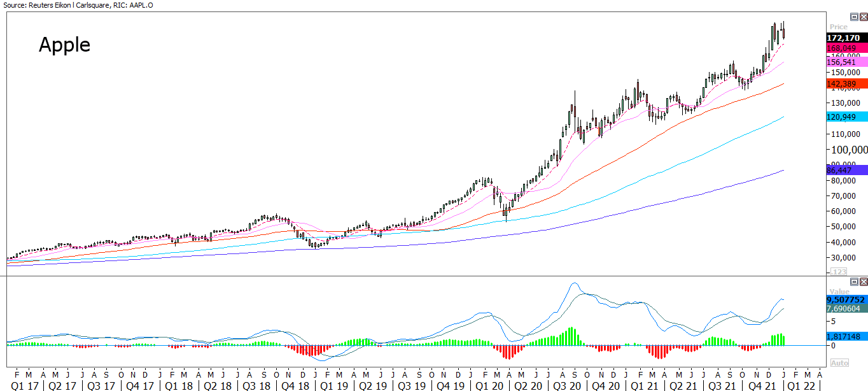The width and height of the screenshot is (868, 391).
Task: Click the Apple chart title
Action: point(64,45)
